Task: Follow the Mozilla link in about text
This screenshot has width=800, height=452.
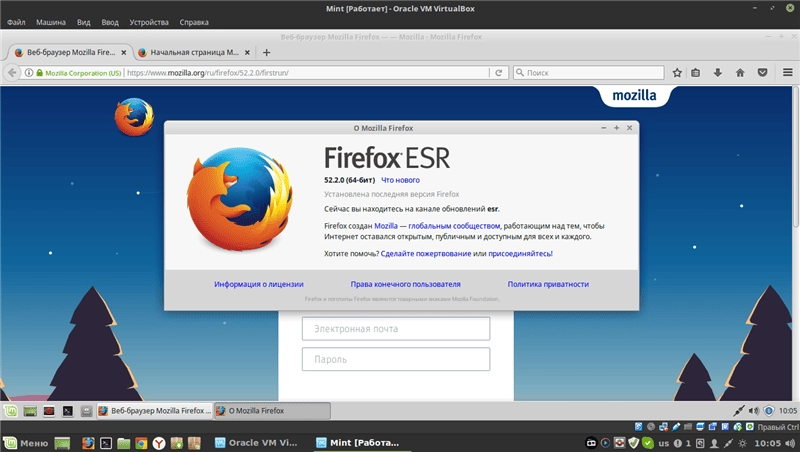Action: [386, 225]
